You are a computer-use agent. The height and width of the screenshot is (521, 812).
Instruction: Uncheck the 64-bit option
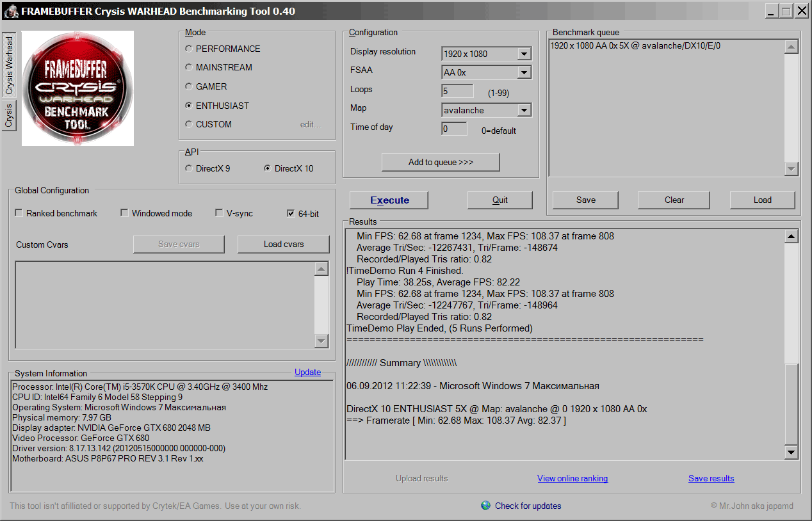coord(291,213)
